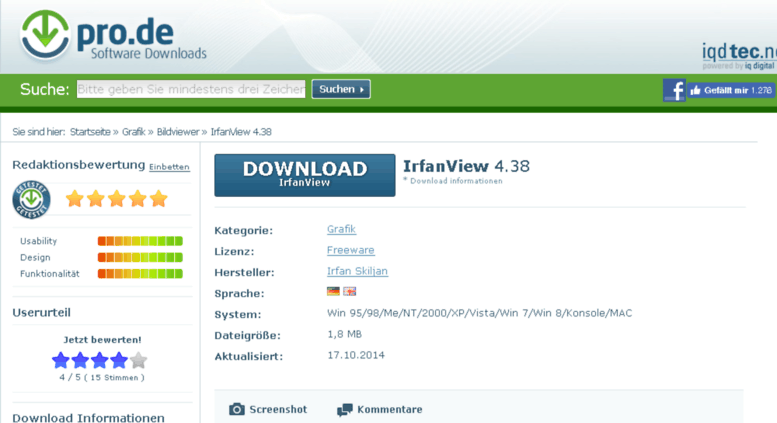The width and height of the screenshot is (777, 423).
Task: Click the Win 95/98/Me system list text
Action: [479, 313]
